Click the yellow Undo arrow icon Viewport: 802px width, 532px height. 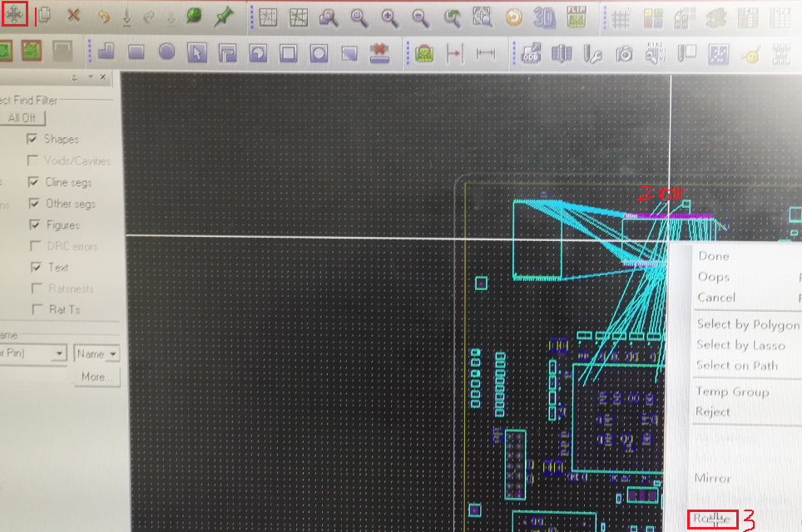coord(103,17)
